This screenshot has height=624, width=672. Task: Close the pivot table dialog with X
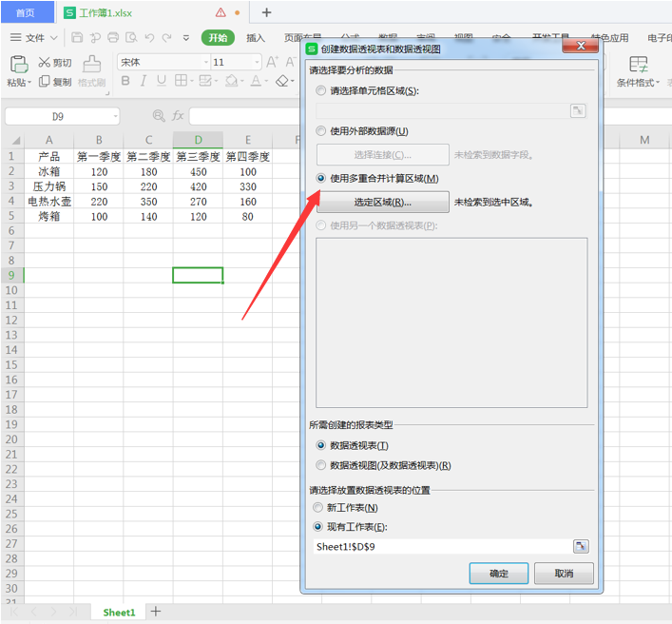(581, 46)
